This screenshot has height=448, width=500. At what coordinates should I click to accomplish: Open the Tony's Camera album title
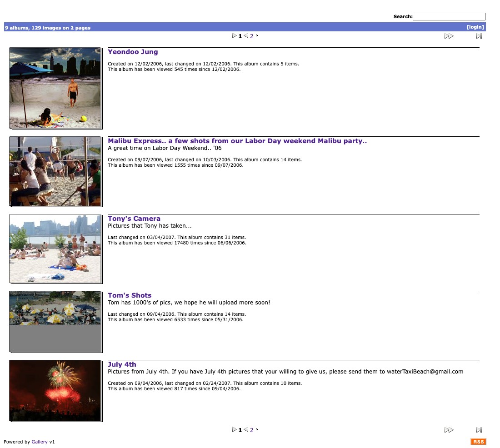tap(134, 219)
